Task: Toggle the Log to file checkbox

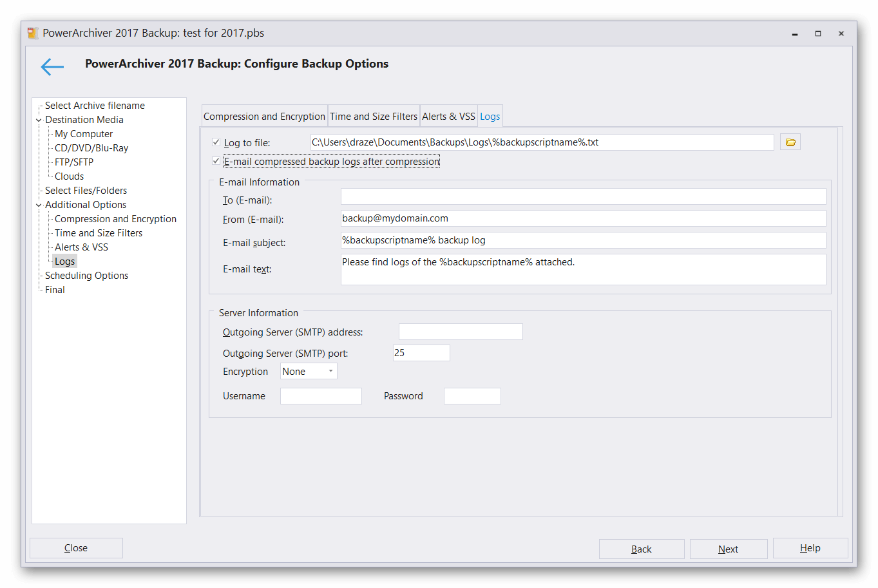Action: coord(216,142)
